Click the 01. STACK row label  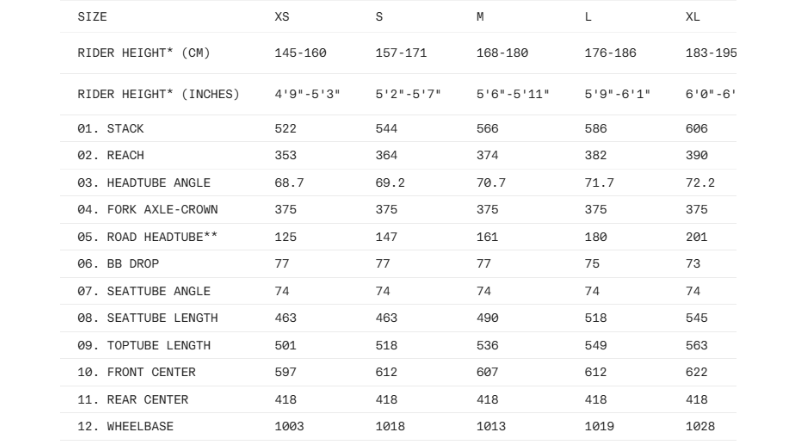tap(110, 128)
